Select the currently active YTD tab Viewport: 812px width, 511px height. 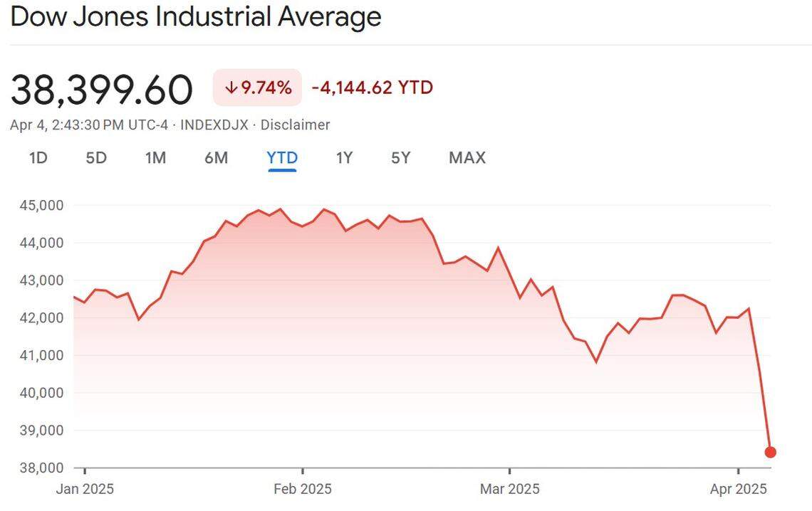pyautogui.click(x=281, y=158)
